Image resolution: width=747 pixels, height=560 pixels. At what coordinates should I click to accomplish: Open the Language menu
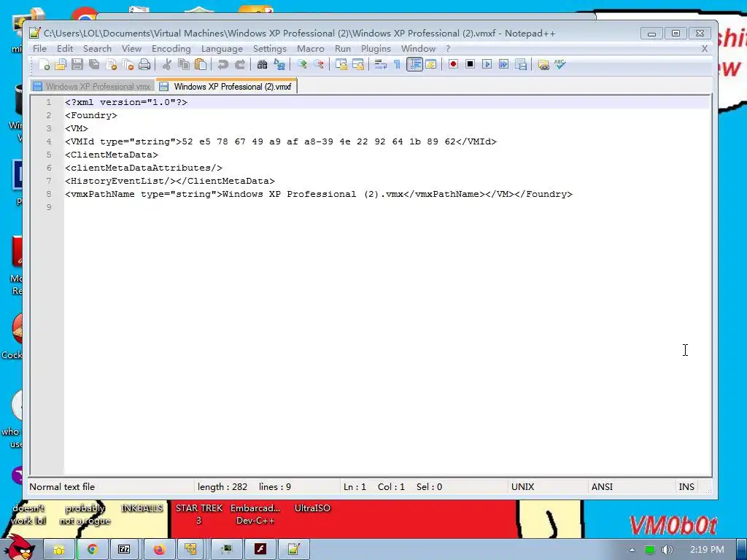pos(222,49)
